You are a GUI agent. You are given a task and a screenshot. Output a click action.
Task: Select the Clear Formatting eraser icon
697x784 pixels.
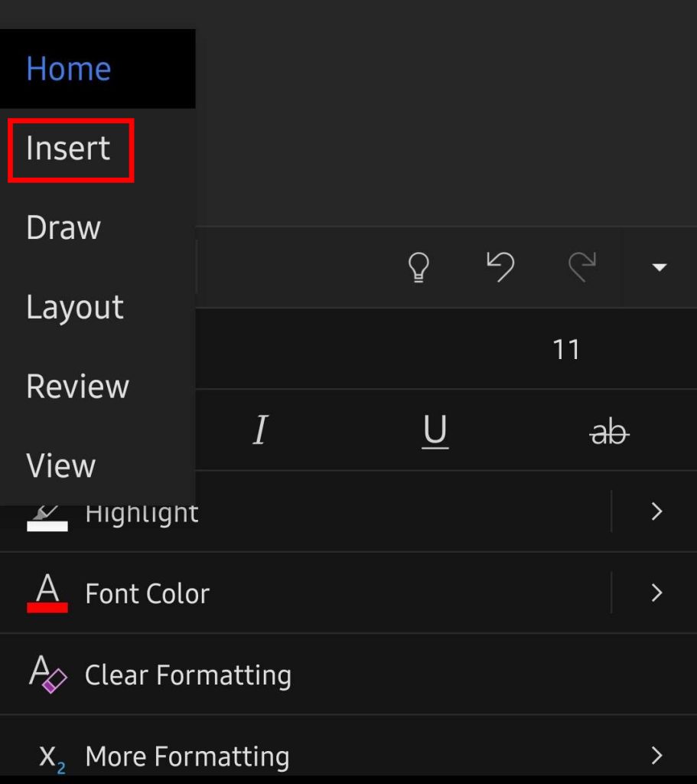[x=47, y=675]
